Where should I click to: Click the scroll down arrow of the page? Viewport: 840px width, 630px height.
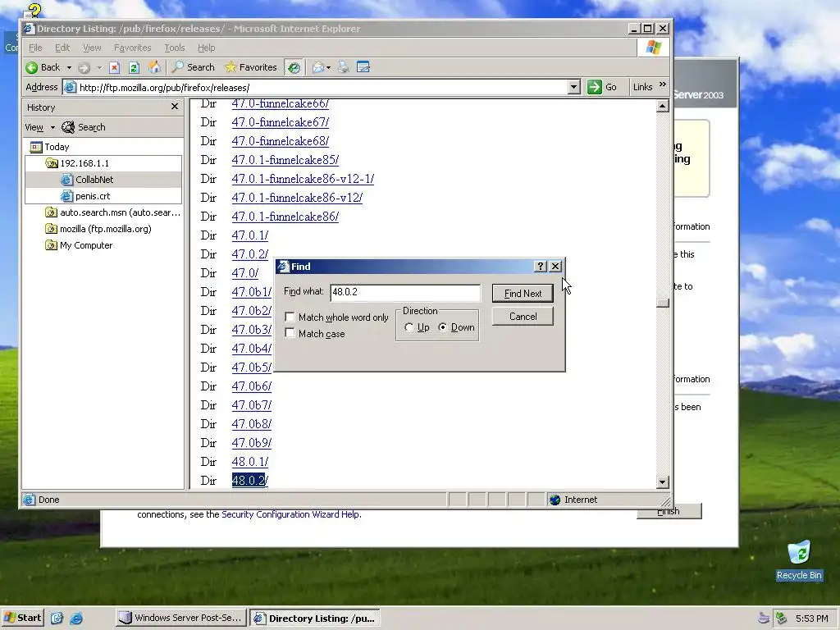pyautogui.click(x=663, y=482)
